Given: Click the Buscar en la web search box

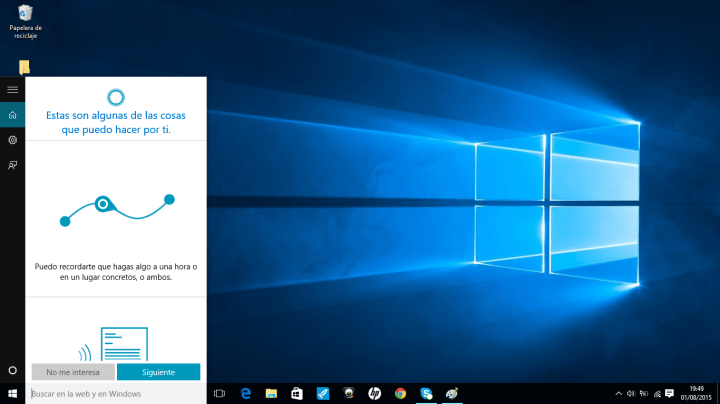Looking at the screenshot, I should tap(116, 394).
